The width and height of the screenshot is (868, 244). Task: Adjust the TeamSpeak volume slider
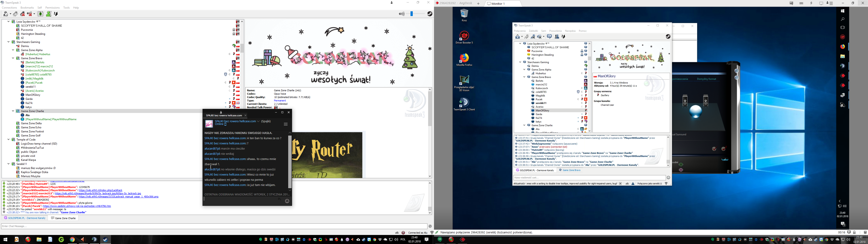click(412, 14)
